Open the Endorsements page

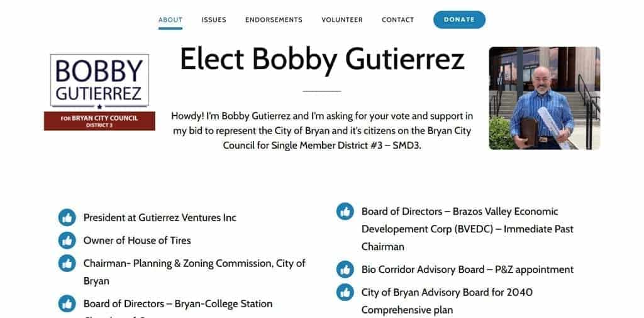(x=274, y=20)
